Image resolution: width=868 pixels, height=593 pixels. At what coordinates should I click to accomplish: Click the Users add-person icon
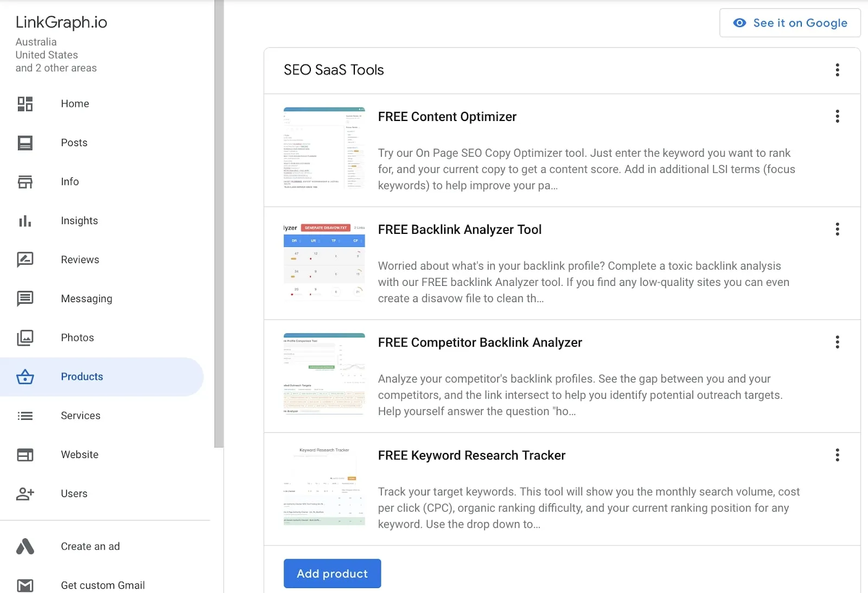coord(25,494)
